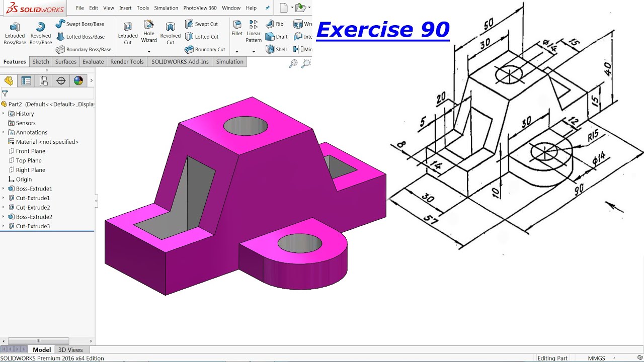Open the DisplayManager color sphere icon
644x362 pixels.
click(78, 81)
